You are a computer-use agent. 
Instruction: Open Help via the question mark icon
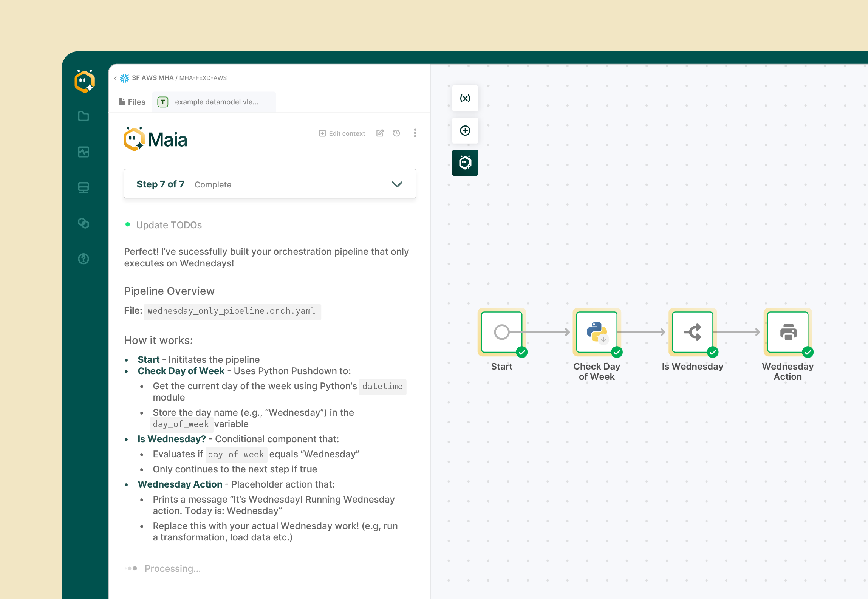pos(84,258)
